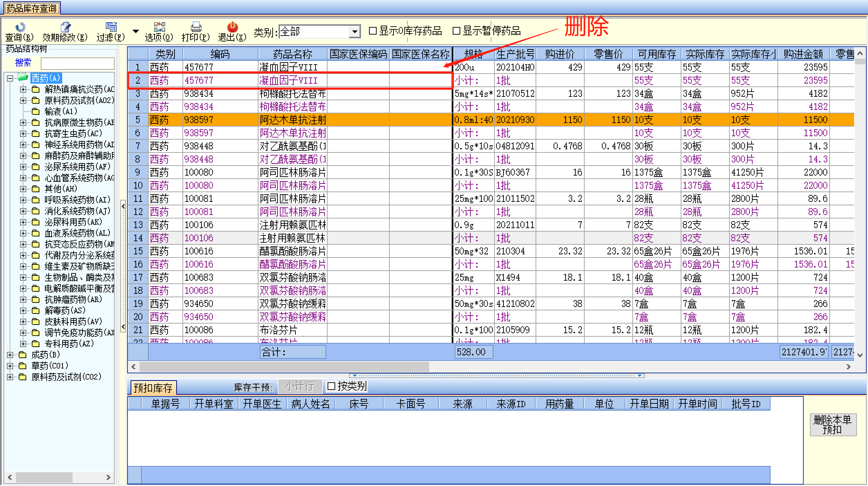The image size is (868, 486).
Task: Click the 查询 refresh icon
Action: pos(20,27)
